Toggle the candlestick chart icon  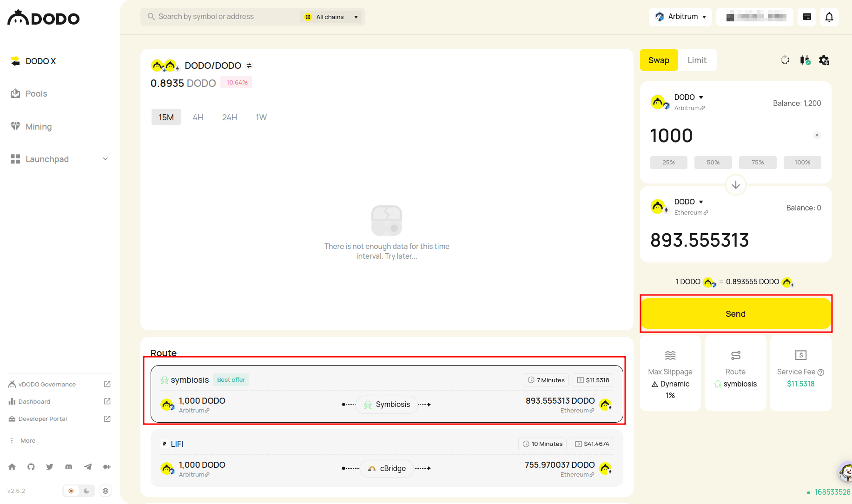pyautogui.click(x=805, y=60)
